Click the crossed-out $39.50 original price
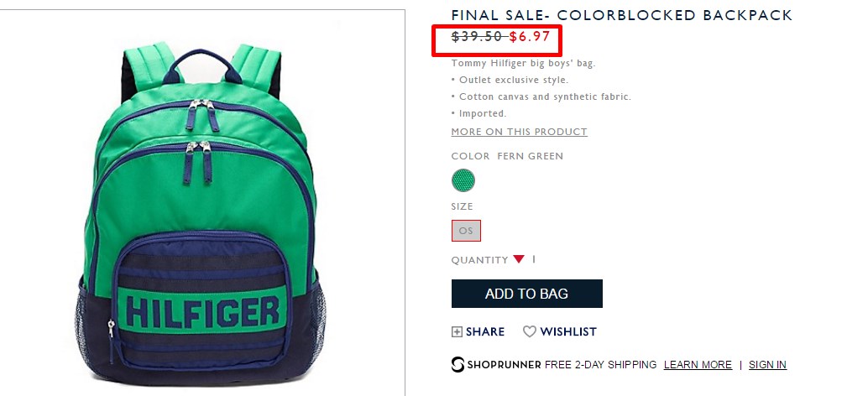 click(477, 37)
